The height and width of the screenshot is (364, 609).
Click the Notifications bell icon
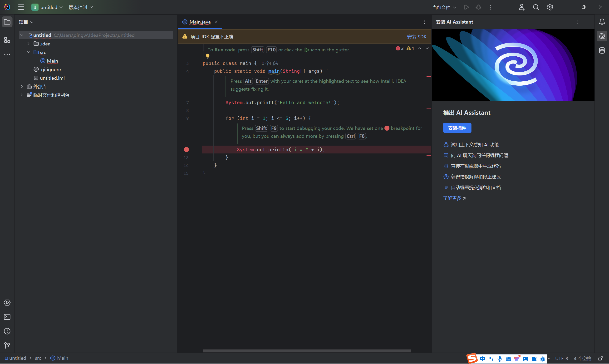click(x=602, y=22)
